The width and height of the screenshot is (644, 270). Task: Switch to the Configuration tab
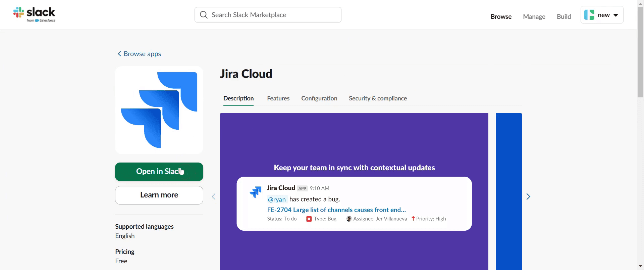click(x=319, y=98)
